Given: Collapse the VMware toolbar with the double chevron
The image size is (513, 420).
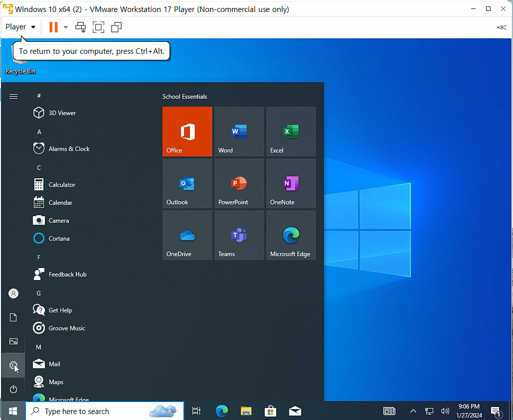Looking at the screenshot, I should (501, 27).
